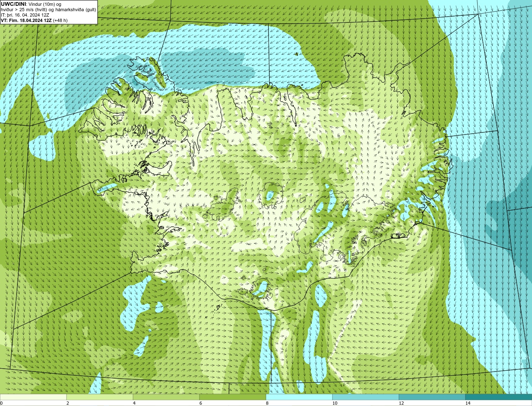
Task: Click the "IT: þri. 16. 04. 2024 12Z" line
Action: pyautogui.click(x=26, y=15)
